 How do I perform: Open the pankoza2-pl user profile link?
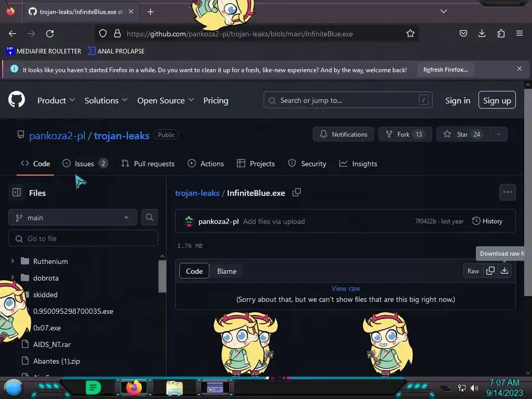coord(57,136)
